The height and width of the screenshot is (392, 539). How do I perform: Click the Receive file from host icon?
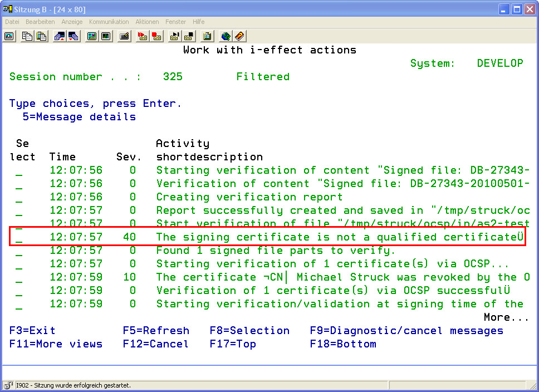point(73,36)
